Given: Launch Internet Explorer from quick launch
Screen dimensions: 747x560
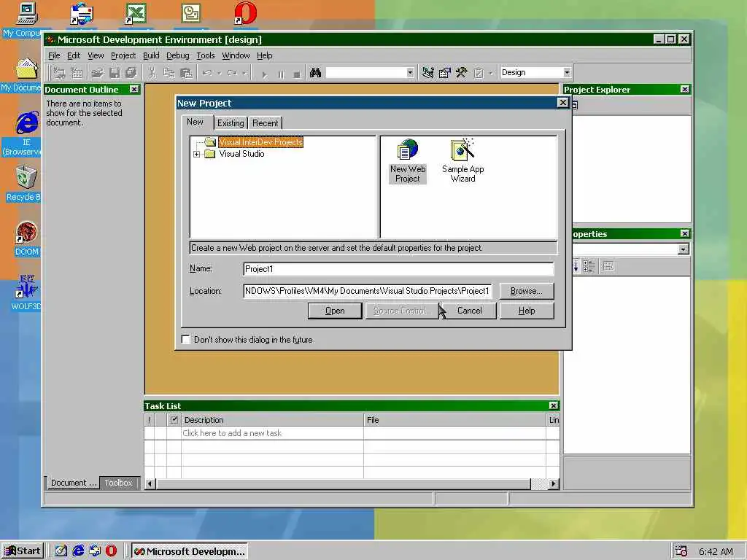Looking at the screenshot, I should (x=77, y=551).
